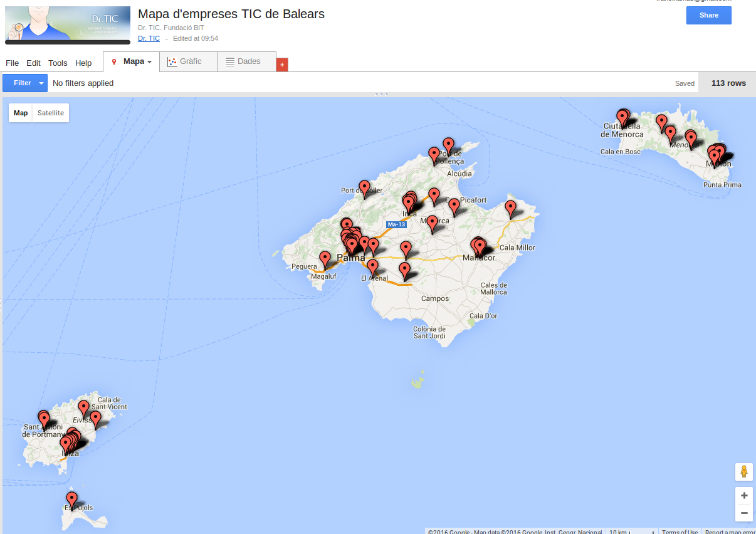Click the Share button
This screenshot has height=534, width=756.
click(x=708, y=15)
